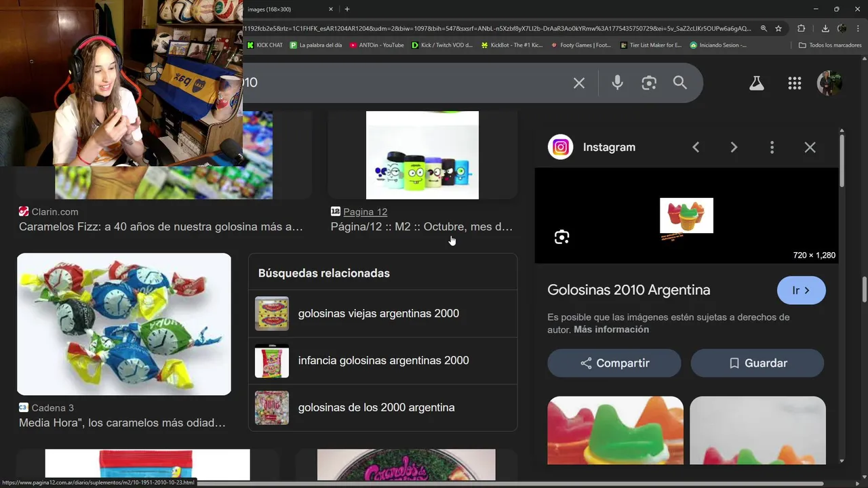Click the browser address bar URL
The image size is (868, 488).
click(498, 28)
